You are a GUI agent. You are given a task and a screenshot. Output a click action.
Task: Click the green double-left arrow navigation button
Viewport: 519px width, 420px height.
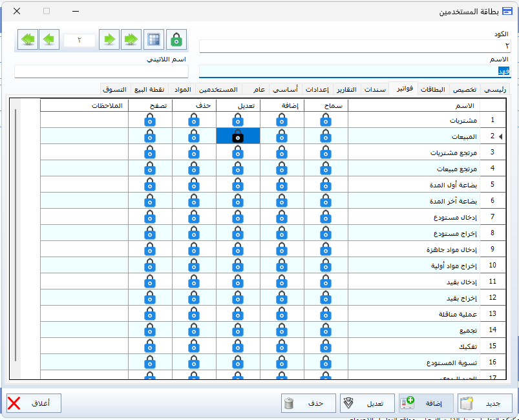27,39
